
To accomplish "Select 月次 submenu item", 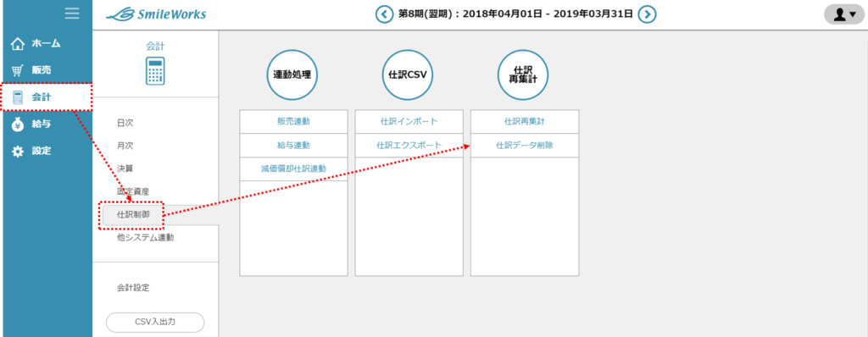I will 125,146.
